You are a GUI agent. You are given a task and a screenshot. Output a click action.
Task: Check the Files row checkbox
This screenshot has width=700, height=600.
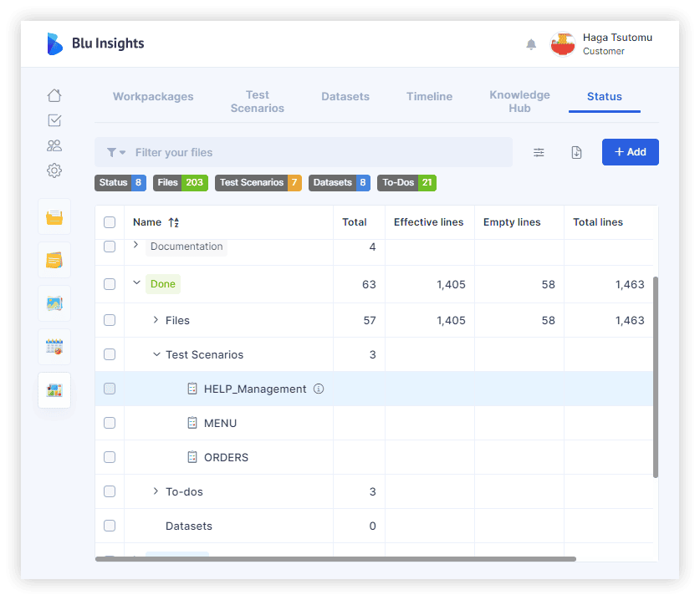(110, 320)
